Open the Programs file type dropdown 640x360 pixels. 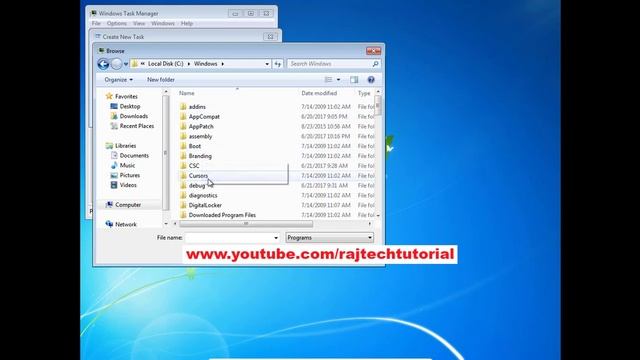(x=329, y=238)
